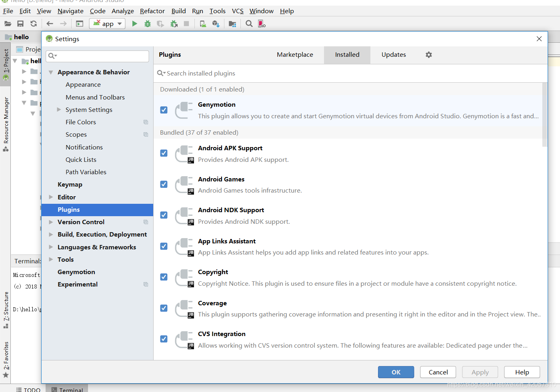Uncheck App Links Assistant plugin
The width and height of the screenshot is (560, 392).
[x=164, y=246]
